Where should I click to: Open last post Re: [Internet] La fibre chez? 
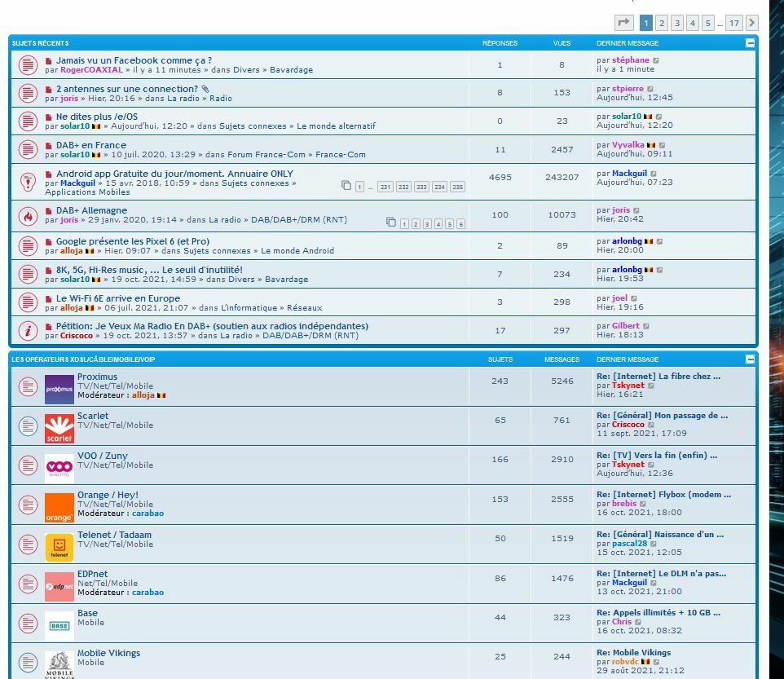tap(658, 376)
